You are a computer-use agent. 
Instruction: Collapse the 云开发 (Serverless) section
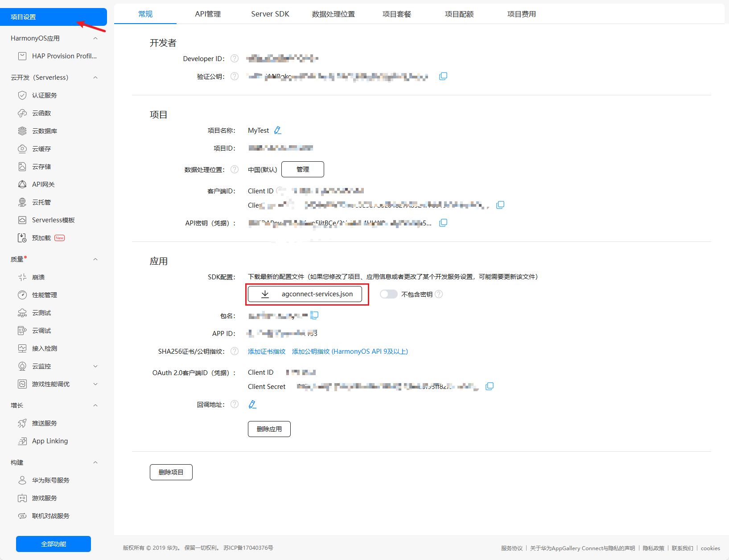[x=95, y=77]
